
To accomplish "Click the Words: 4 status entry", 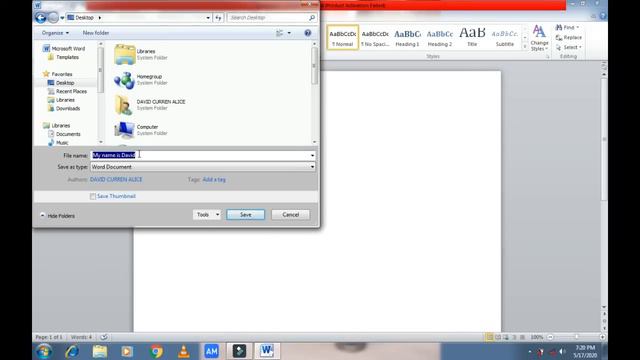I will (x=81, y=337).
